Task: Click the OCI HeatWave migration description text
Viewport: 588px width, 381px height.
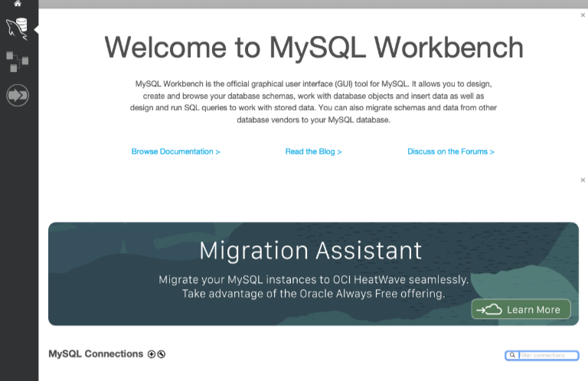Action: 313,286
